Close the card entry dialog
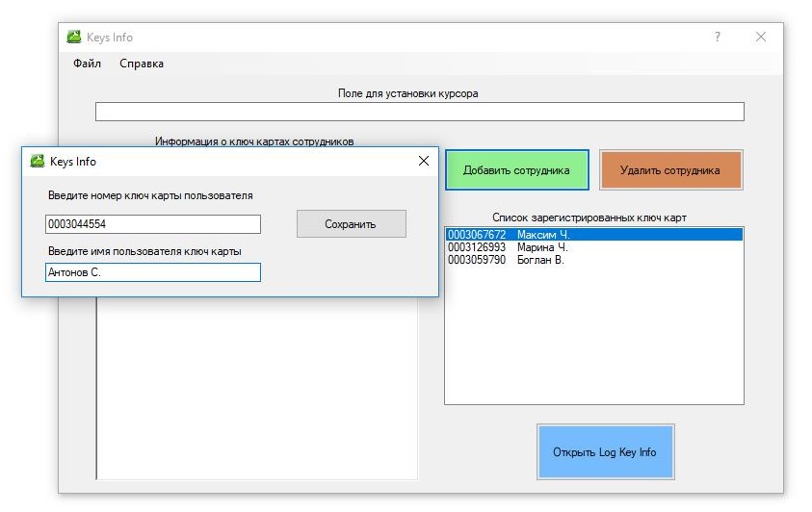This screenshot has height=512, width=812. pos(424,161)
